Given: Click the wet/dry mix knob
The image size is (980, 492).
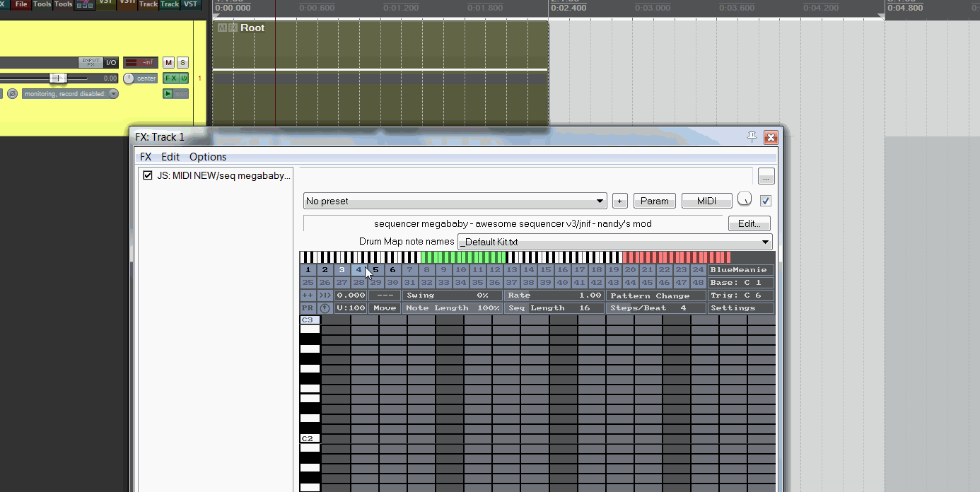Looking at the screenshot, I should [x=745, y=199].
